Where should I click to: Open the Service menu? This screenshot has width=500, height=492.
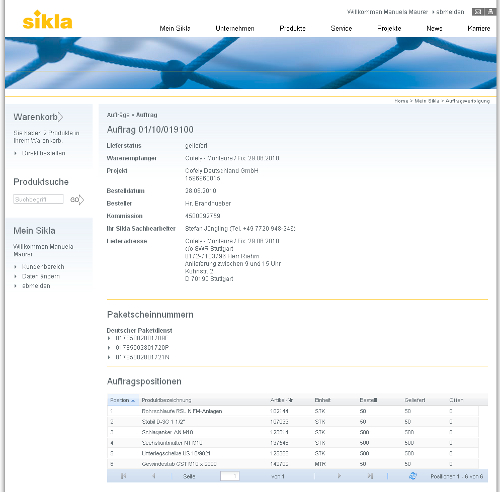point(341,28)
